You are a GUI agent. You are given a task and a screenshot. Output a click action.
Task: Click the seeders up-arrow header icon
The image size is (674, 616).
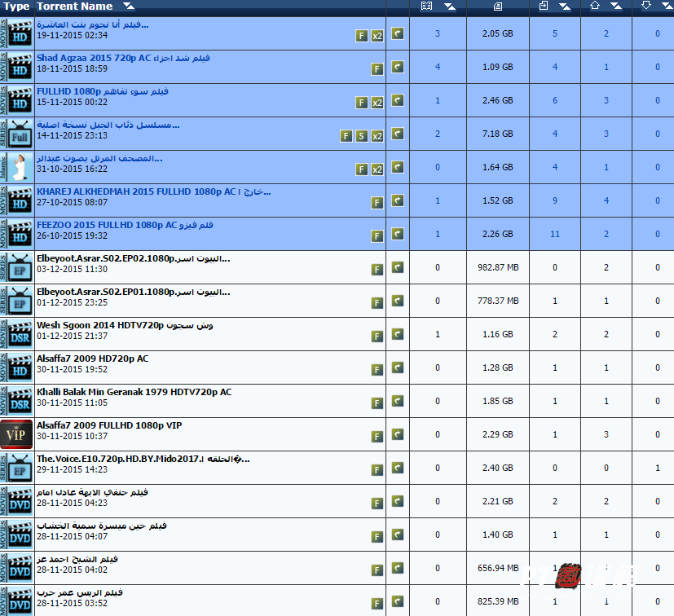coord(594,6)
